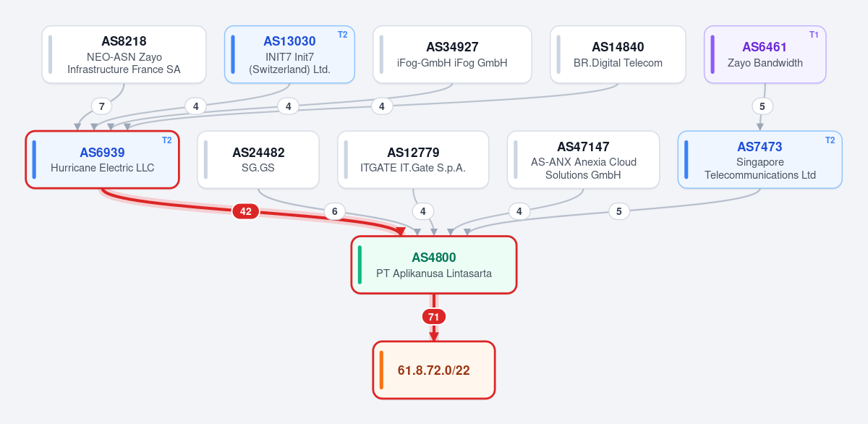Select the AS47147 Anexia Cloud Solutions node

[584, 160]
